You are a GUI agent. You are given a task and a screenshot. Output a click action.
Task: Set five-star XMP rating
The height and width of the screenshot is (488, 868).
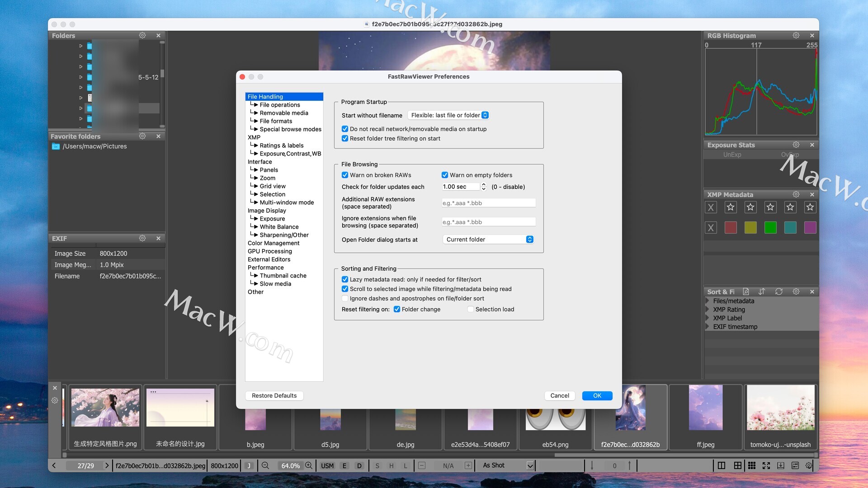810,207
